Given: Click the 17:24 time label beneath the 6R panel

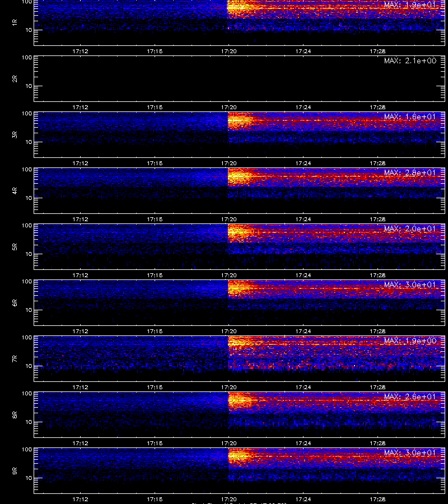Looking at the screenshot, I should 303,331.
